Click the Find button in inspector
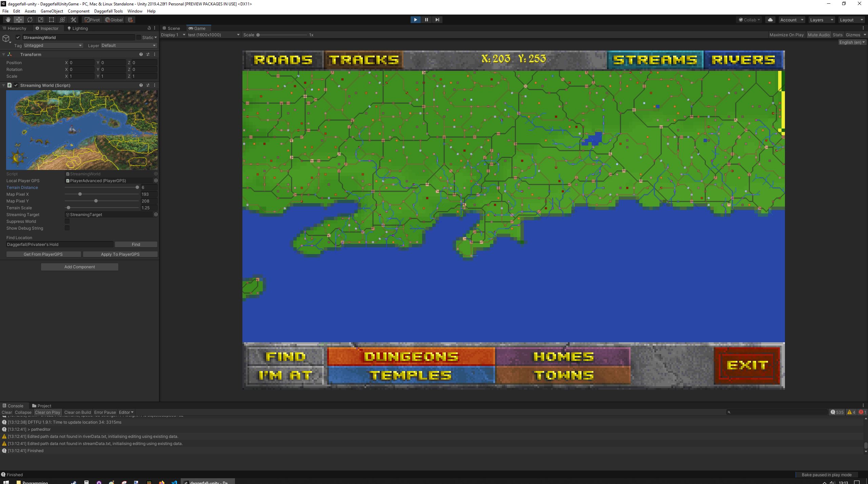Viewport: 868px width, 484px height. 136,244
